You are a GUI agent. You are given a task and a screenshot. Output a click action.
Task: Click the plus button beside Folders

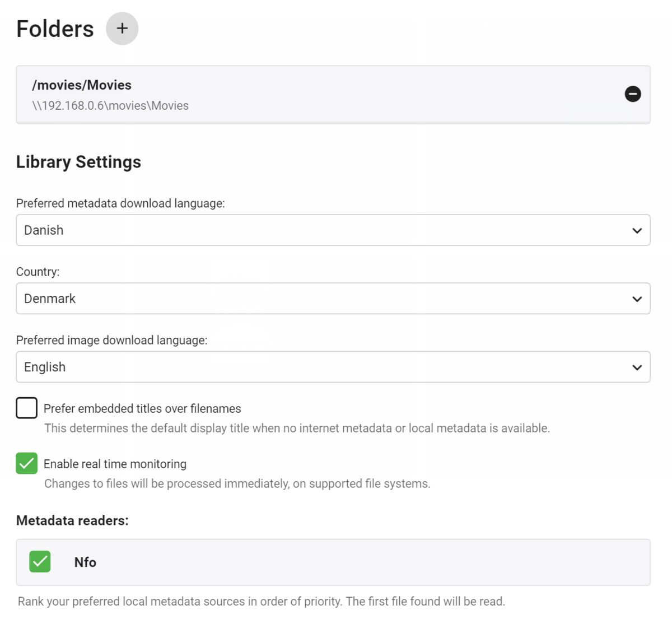pos(122,29)
